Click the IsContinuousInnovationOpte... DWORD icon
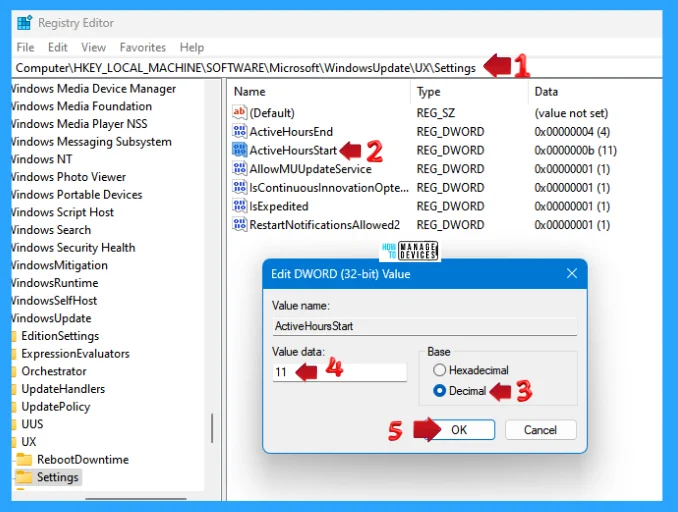Screen dimensions: 678x512 pyautogui.click(x=239, y=187)
